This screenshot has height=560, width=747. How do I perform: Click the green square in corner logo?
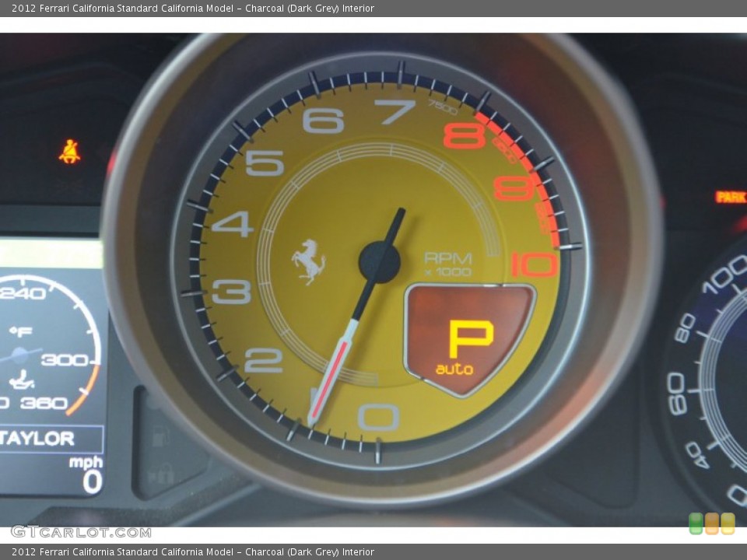(696, 523)
